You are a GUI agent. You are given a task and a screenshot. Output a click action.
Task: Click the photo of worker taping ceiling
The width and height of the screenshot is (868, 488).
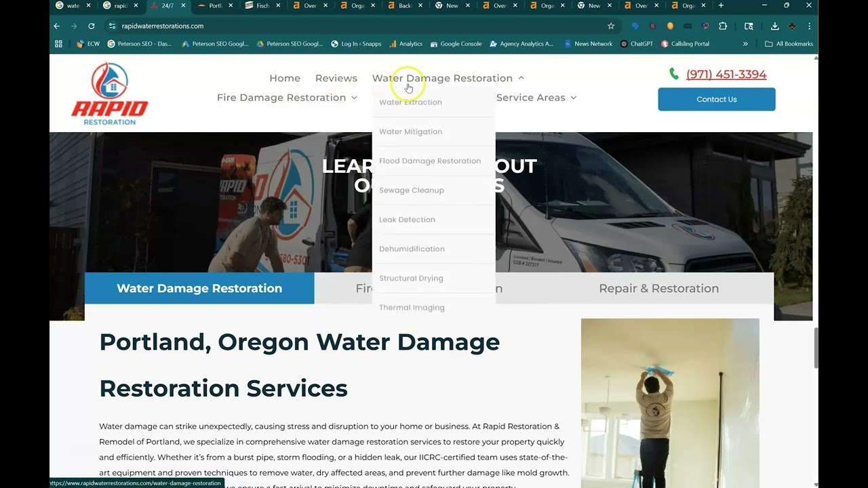click(x=670, y=403)
